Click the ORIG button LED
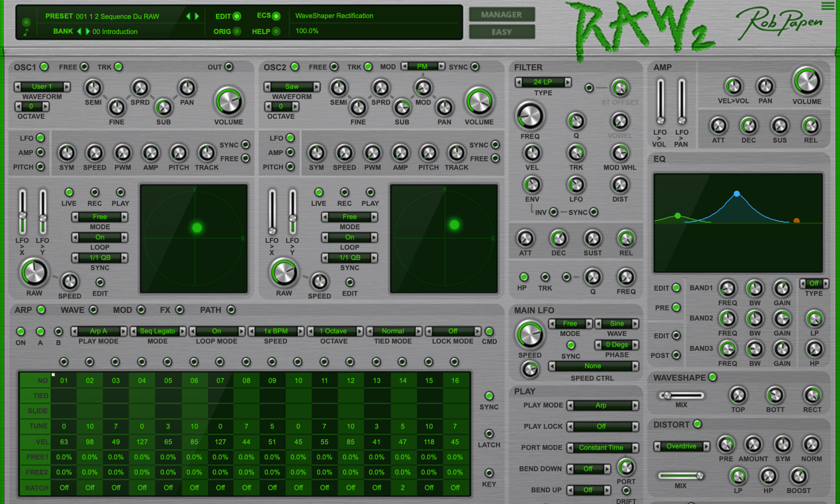 click(x=237, y=31)
